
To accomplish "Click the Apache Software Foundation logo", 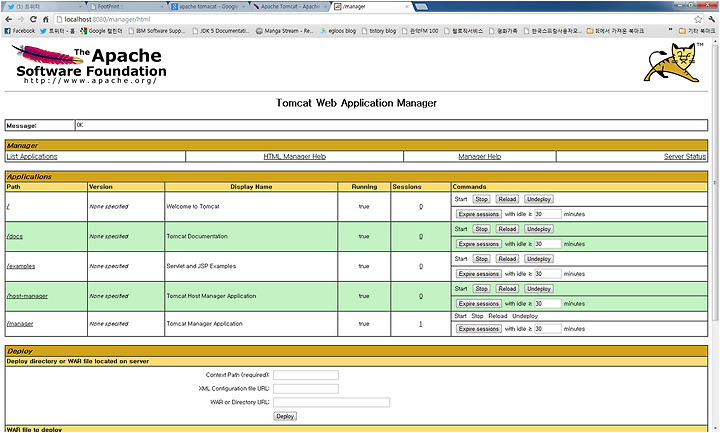I will click(90, 64).
